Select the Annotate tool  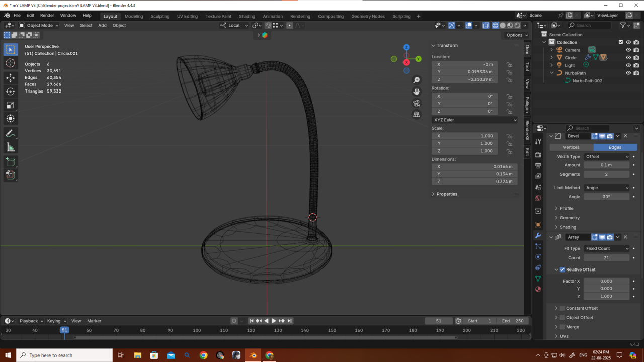tap(11, 134)
